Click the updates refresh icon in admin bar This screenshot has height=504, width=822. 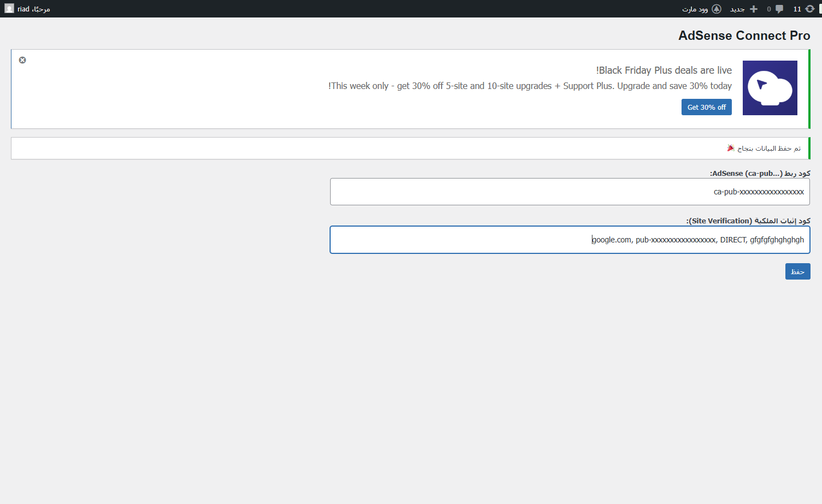[810, 9]
